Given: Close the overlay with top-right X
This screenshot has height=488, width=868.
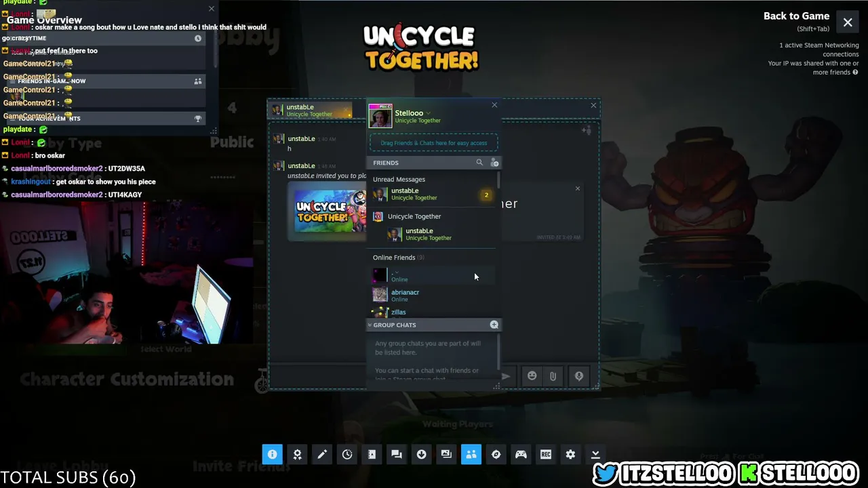Looking at the screenshot, I should (x=848, y=22).
